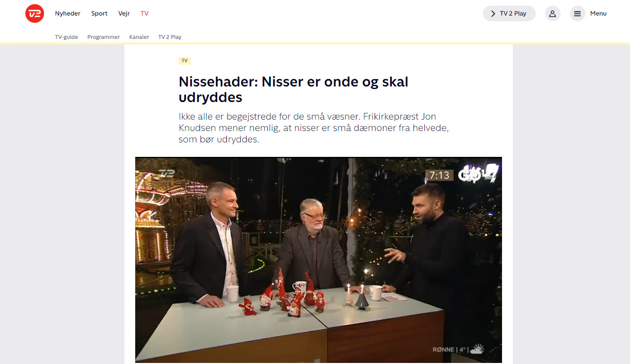
Task: Go to the Sport section
Action: tap(99, 13)
